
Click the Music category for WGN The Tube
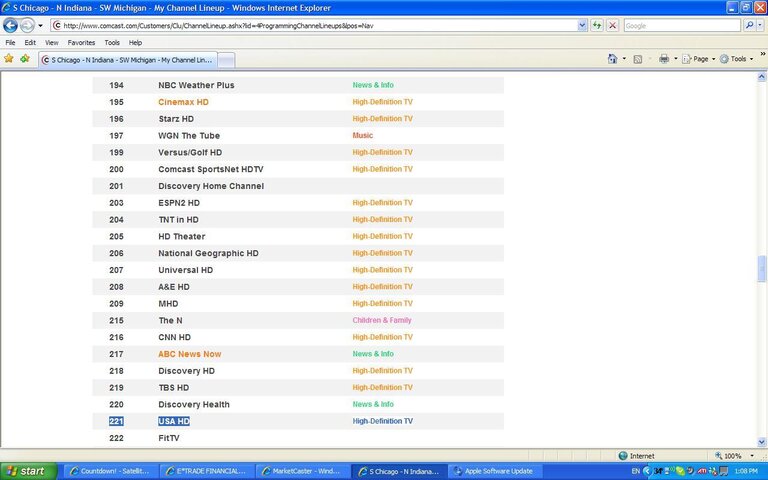click(x=362, y=135)
